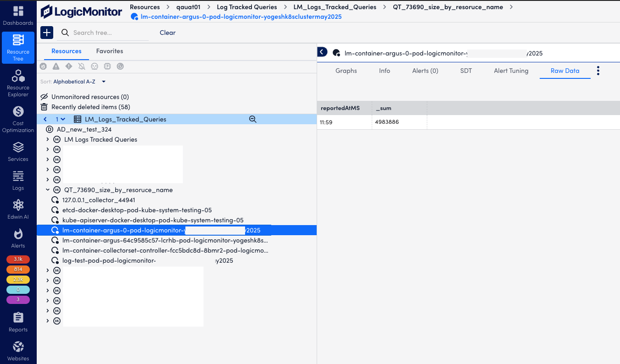Click the Clear button above the tree
Image resolution: width=620 pixels, height=364 pixels.
[167, 33]
